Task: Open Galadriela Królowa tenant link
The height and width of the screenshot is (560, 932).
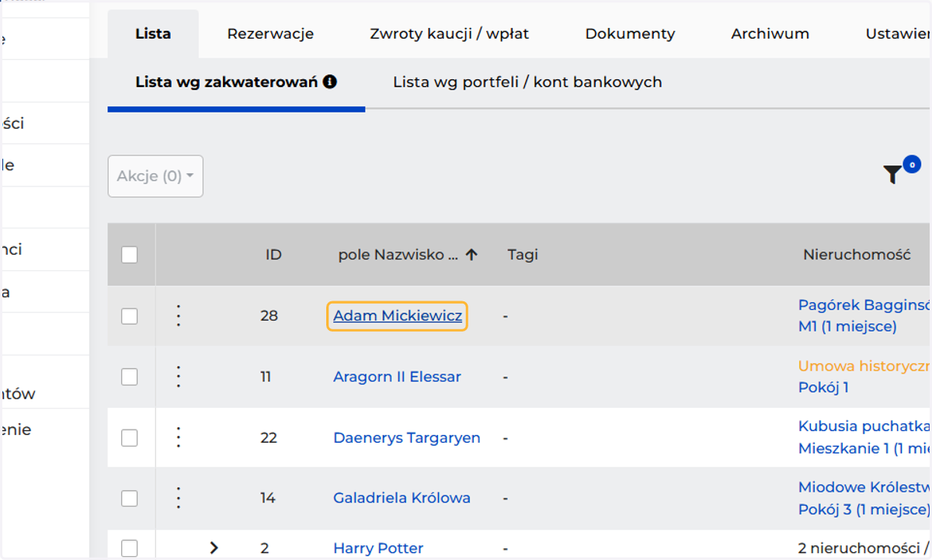Action: (x=402, y=498)
